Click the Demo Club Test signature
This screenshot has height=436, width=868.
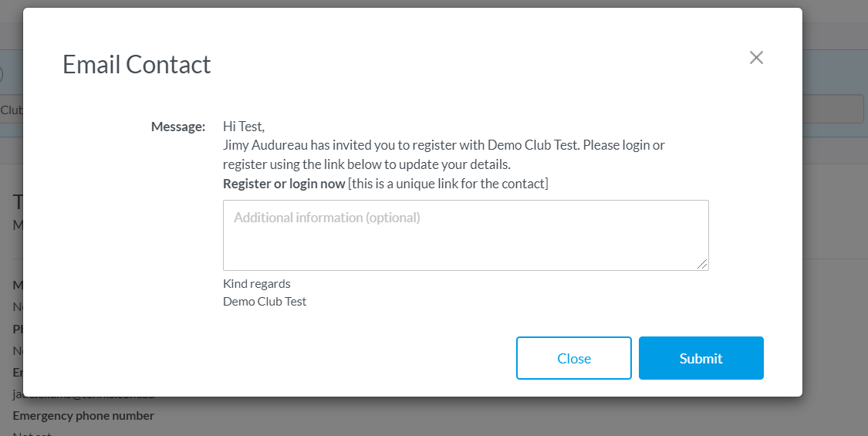(265, 302)
